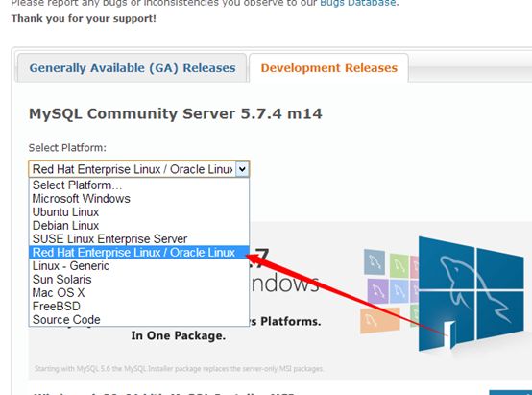The width and height of the screenshot is (532, 395).
Task: Choose Mac OS X in platform list
Action: coord(139,293)
